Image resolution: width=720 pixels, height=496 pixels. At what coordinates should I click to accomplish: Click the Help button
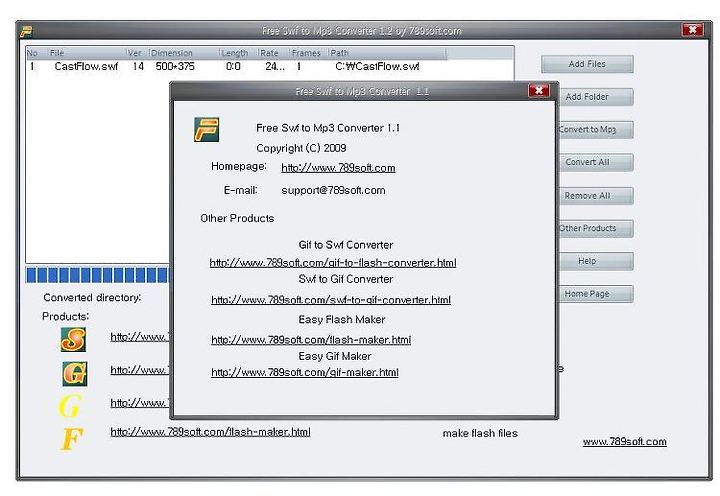coord(596,261)
